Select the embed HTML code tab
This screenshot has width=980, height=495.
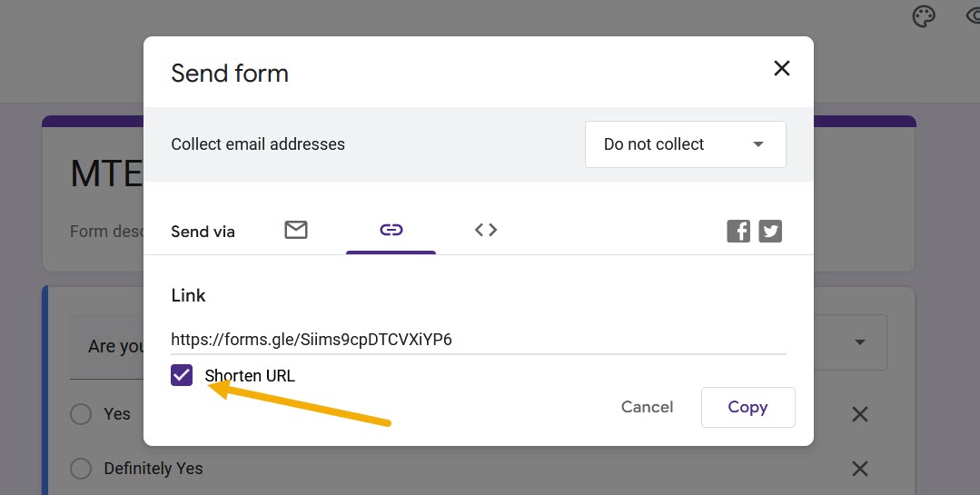[x=486, y=230]
